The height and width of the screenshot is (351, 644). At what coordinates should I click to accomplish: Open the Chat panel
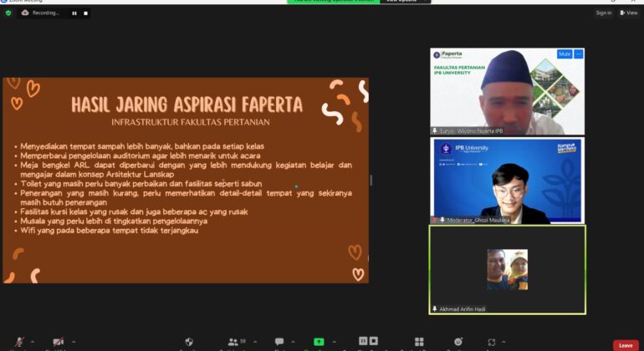(x=279, y=342)
